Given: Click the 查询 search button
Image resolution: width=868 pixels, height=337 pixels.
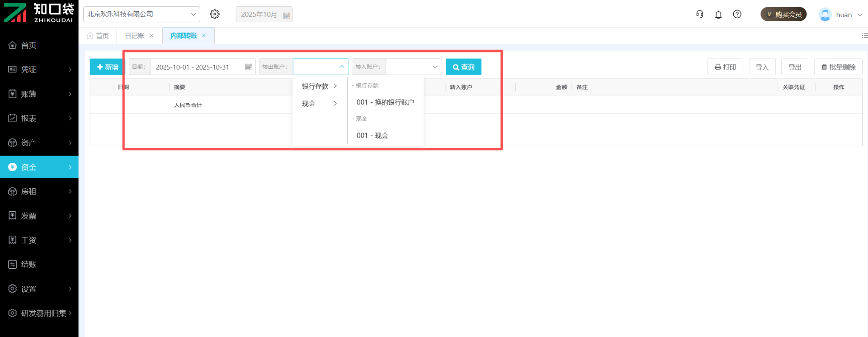Looking at the screenshot, I should [463, 67].
